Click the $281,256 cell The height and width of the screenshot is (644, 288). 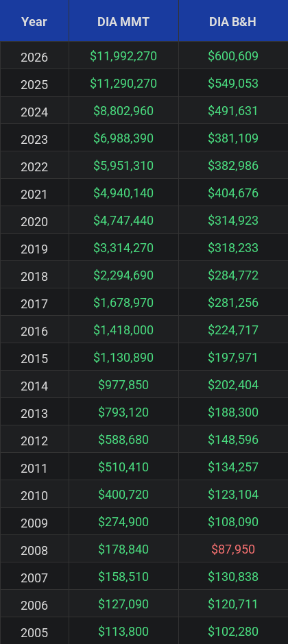click(233, 303)
